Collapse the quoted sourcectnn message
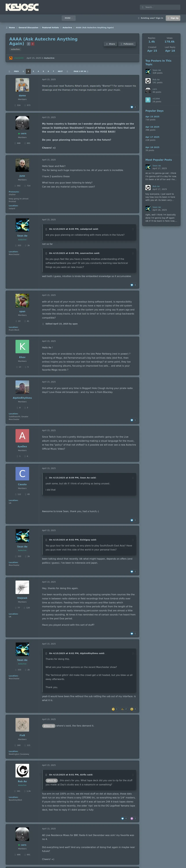The width and height of the screenshot is (186, 868). coord(133,253)
